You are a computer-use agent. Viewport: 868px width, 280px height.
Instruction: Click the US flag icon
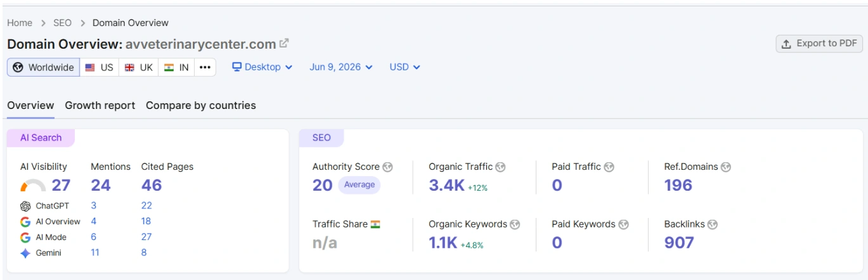click(90, 67)
